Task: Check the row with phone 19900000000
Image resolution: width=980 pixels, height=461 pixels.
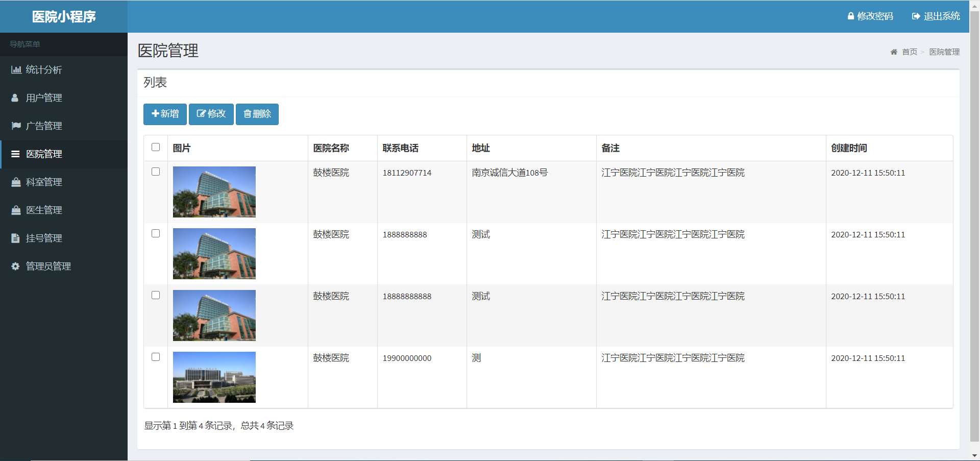Action: click(x=156, y=357)
